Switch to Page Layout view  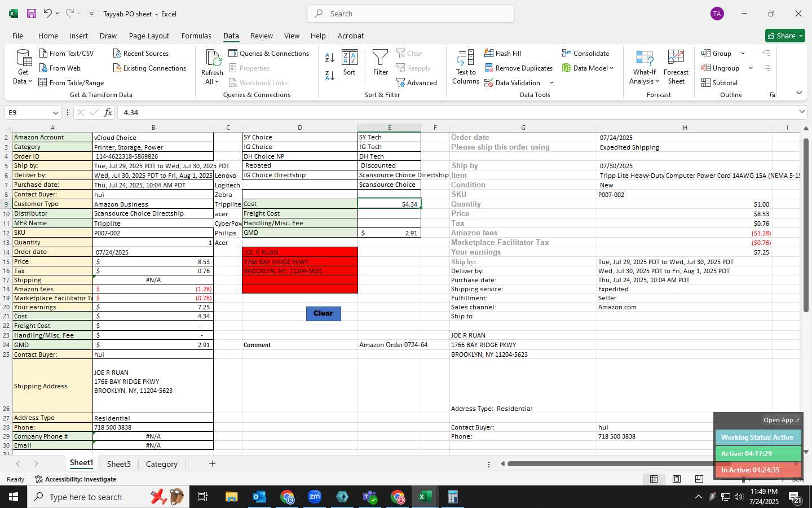click(677, 479)
